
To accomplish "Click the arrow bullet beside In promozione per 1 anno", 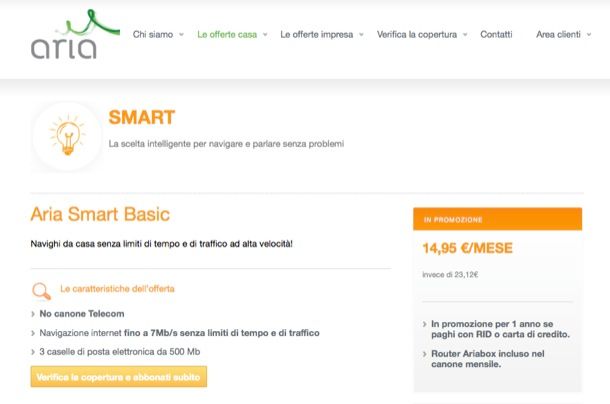I will tap(424, 324).
